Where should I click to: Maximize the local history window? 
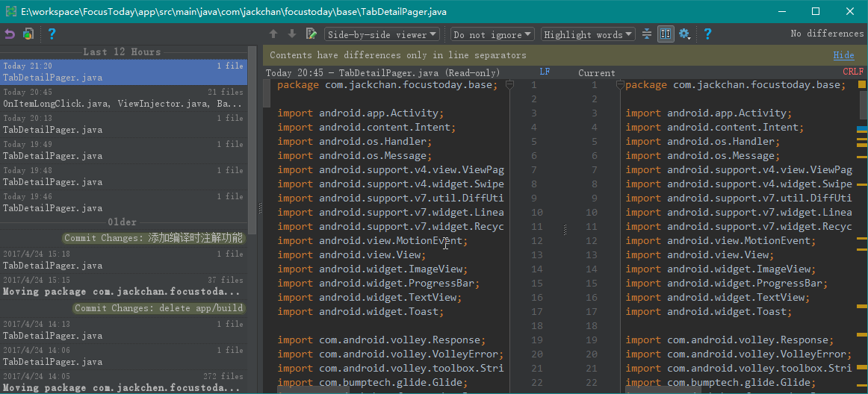816,11
